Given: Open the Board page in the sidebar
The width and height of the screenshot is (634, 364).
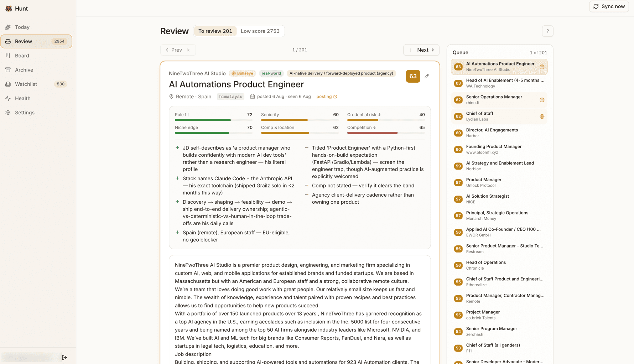Looking at the screenshot, I should click(x=36, y=56).
